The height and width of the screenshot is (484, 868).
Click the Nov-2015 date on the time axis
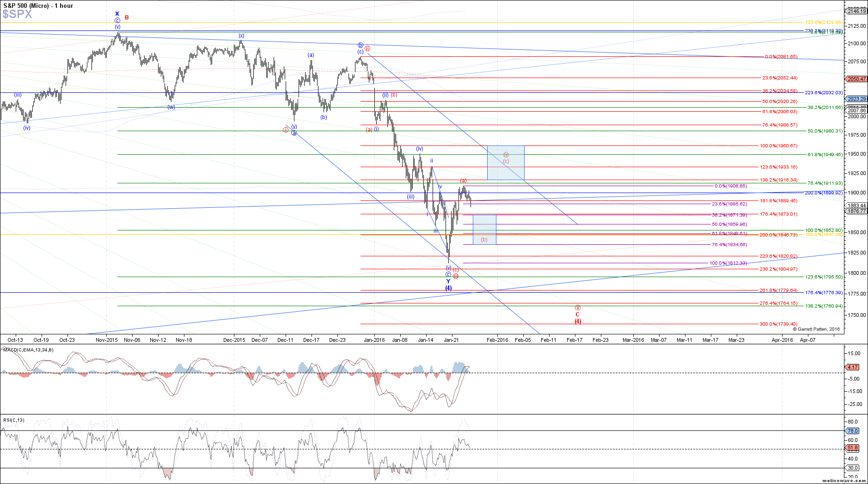point(107,340)
